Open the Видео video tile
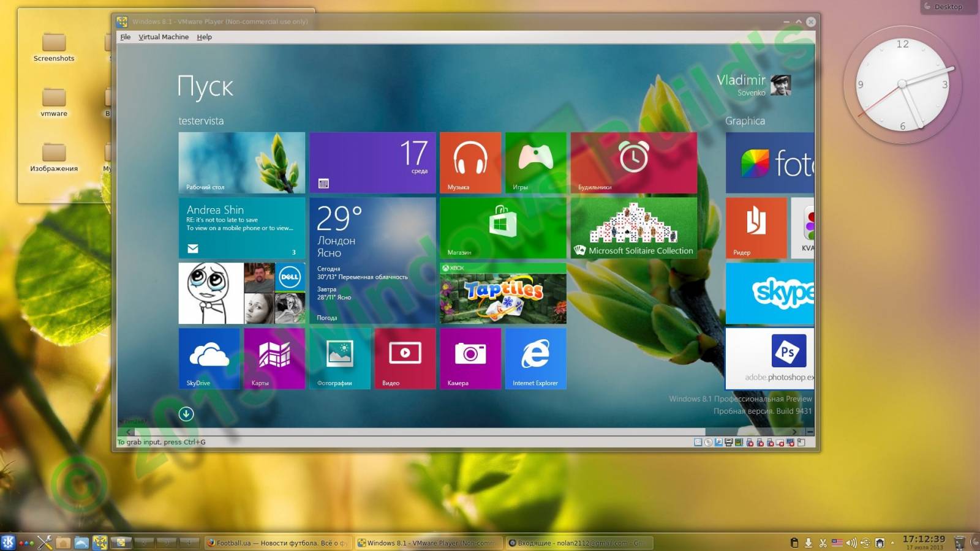This screenshot has width=980, height=551. tap(405, 359)
